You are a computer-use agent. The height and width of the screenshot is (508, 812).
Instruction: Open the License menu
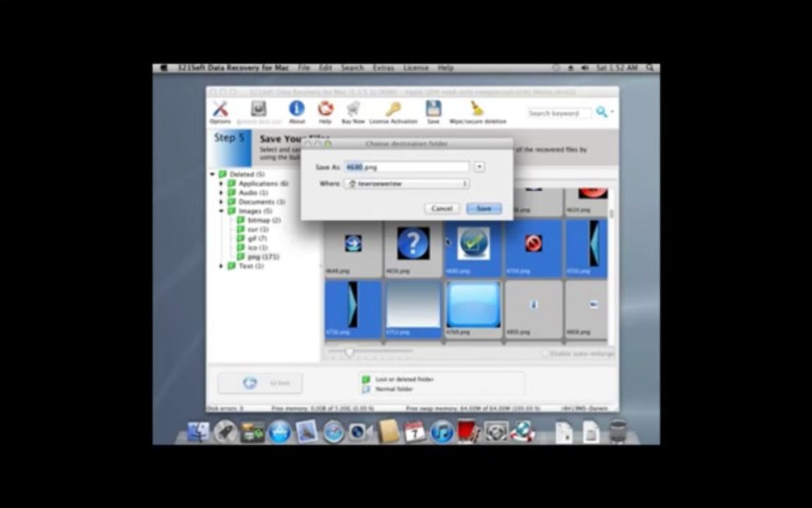point(416,68)
